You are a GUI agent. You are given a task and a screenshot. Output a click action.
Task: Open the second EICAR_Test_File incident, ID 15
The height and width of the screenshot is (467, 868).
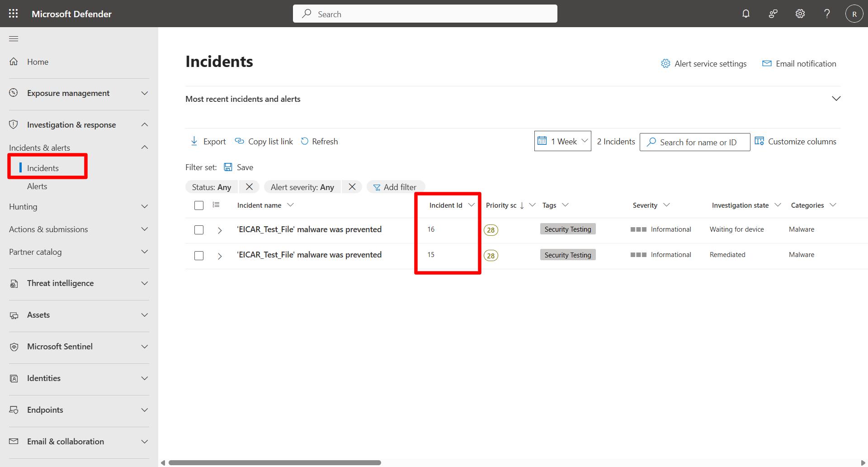pos(309,255)
